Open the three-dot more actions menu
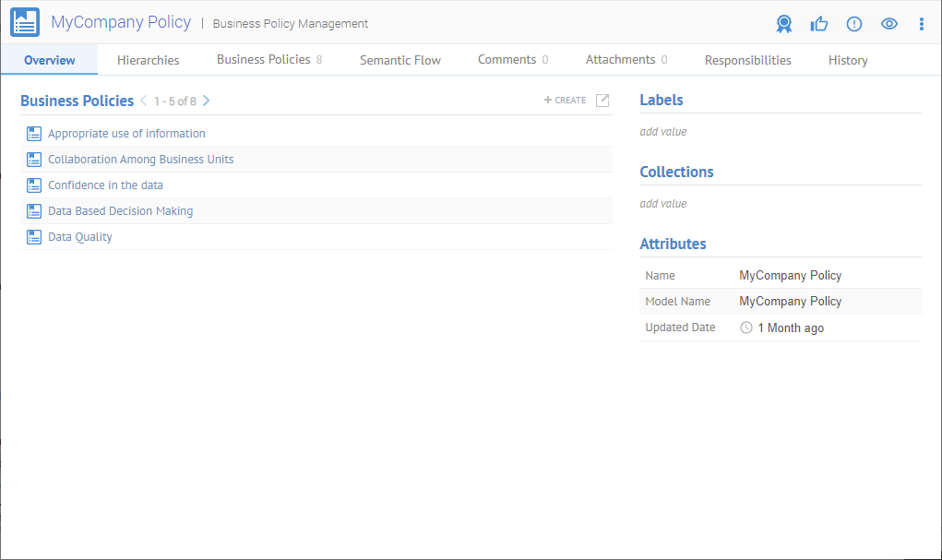Viewport: 942px width, 560px height. pyautogui.click(x=922, y=24)
